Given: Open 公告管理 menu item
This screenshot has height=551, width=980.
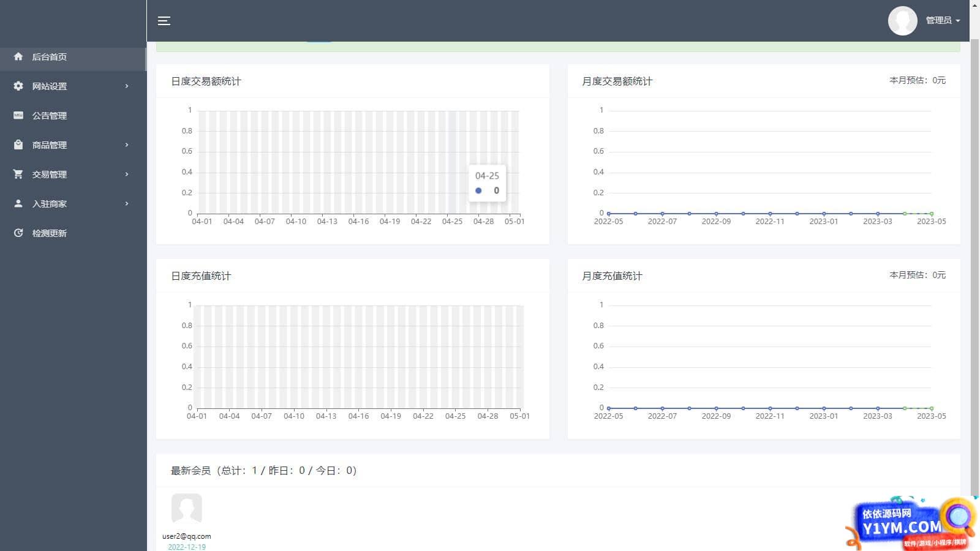Looking at the screenshot, I should [73, 116].
